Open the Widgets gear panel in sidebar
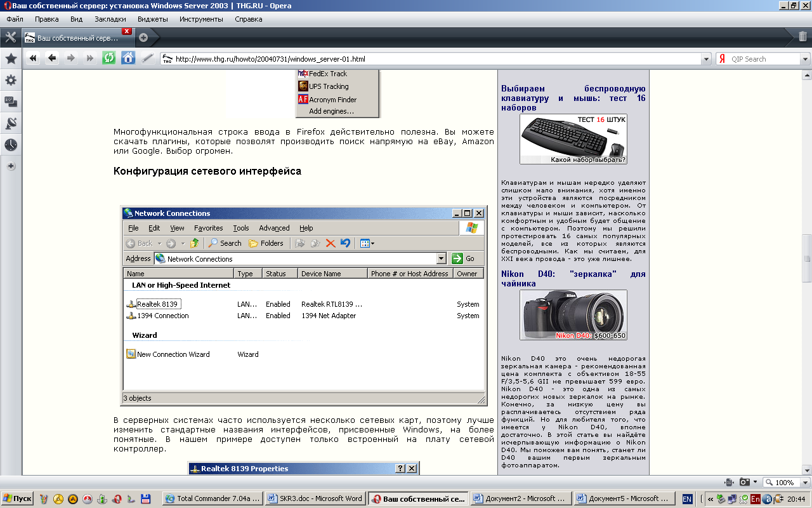This screenshot has height=508, width=812. tap(11, 81)
